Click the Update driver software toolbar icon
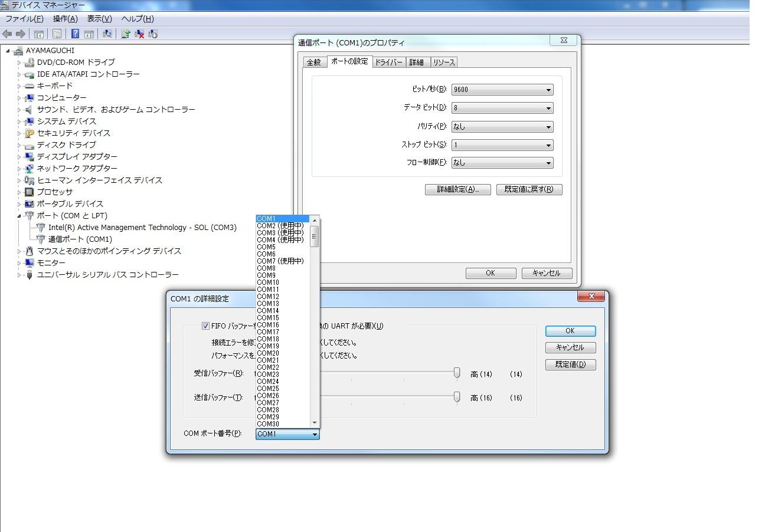775x532 pixels. (126, 34)
